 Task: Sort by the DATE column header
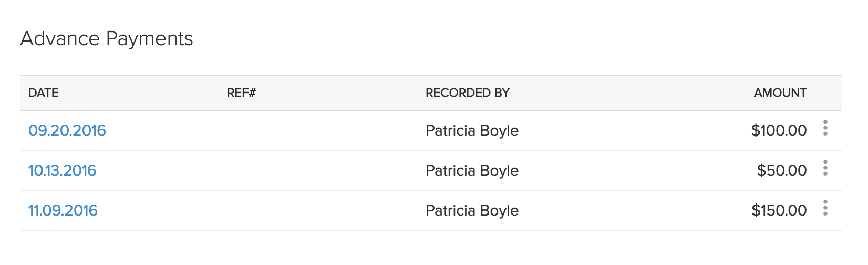coord(44,93)
